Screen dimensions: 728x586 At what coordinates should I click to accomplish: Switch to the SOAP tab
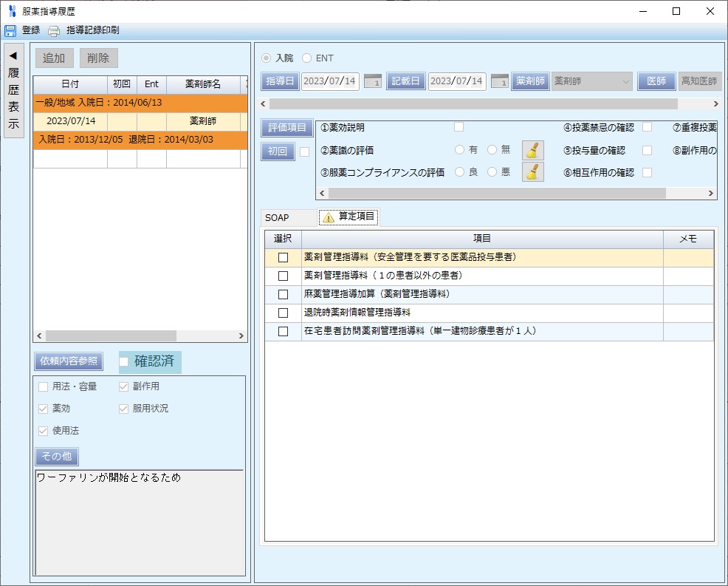pos(277,218)
